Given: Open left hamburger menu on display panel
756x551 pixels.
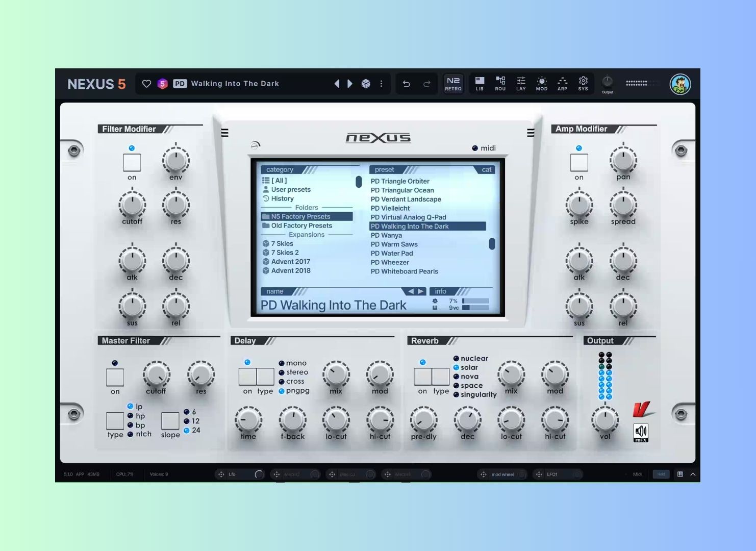Looking at the screenshot, I should click(224, 133).
